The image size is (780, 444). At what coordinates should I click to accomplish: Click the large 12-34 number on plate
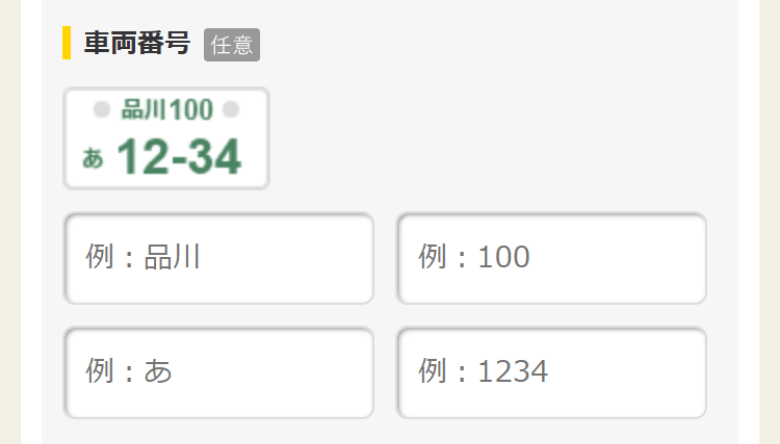click(179, 157)
